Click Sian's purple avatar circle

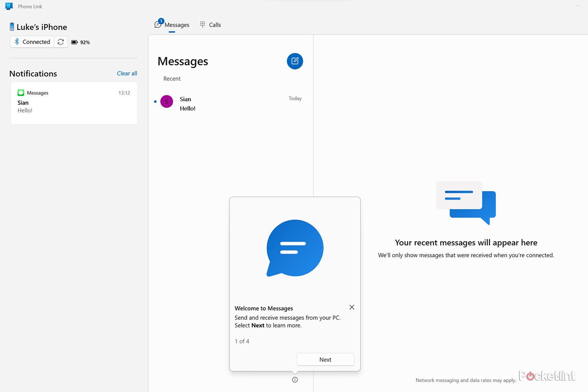coord(167,101)
